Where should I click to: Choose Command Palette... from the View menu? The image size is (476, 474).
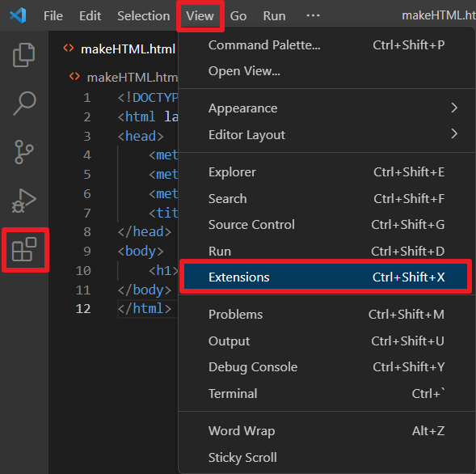[326, 45]
